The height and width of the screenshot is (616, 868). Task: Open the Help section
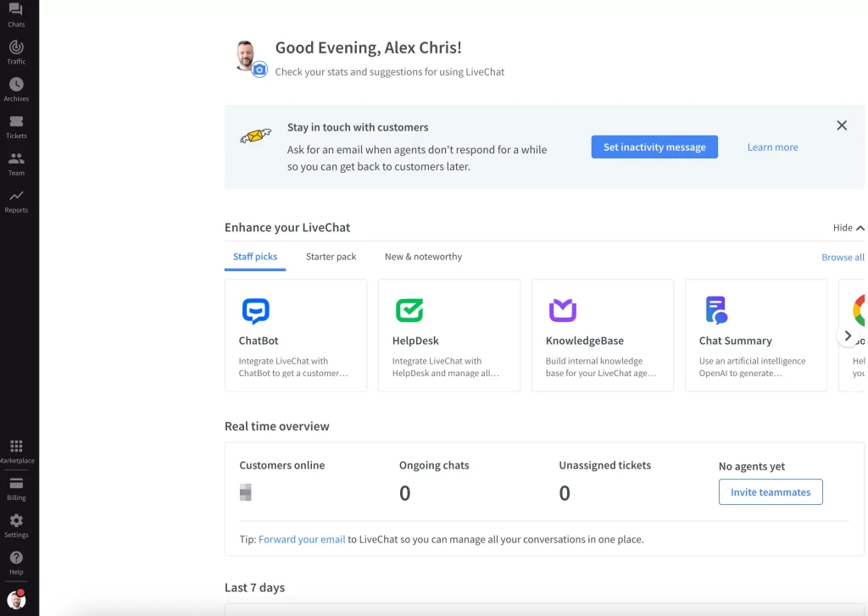pos(16,558)
